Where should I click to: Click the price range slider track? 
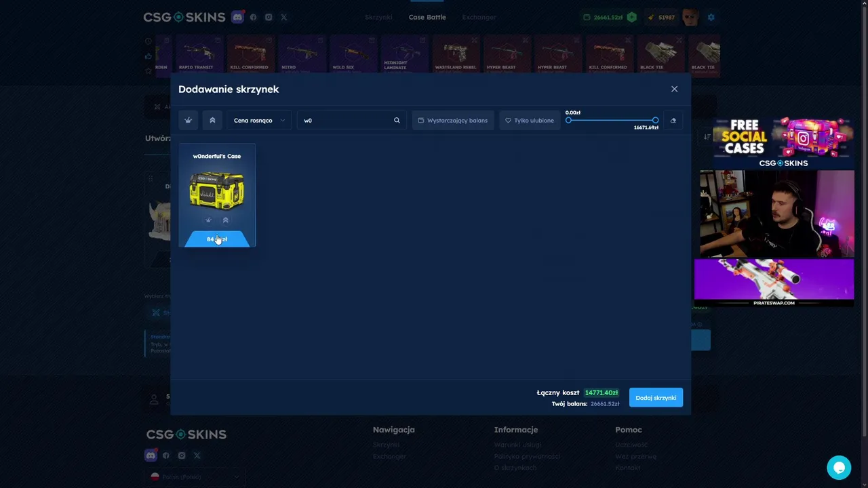point(612,120)
